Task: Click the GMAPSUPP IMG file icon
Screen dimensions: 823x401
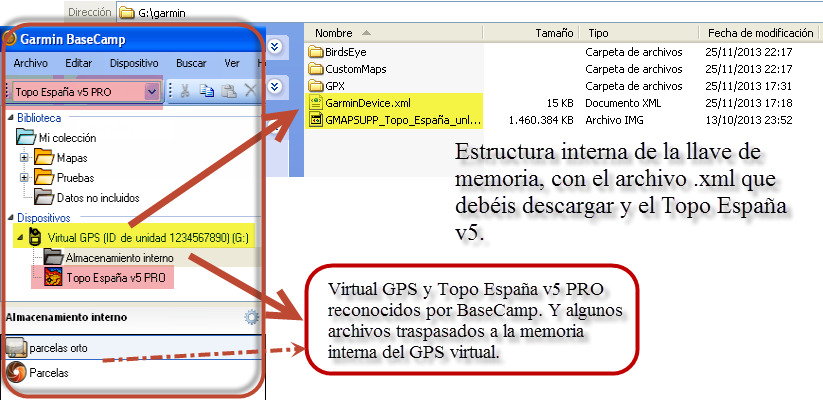Action: coord(316,120)
